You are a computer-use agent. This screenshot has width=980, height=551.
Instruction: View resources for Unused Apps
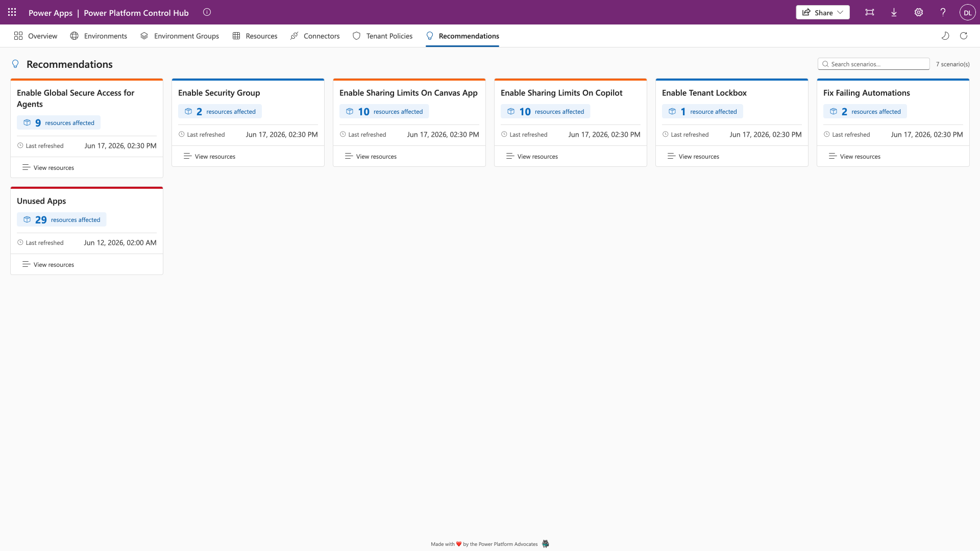pyautogui.click(x=48, y=264)
